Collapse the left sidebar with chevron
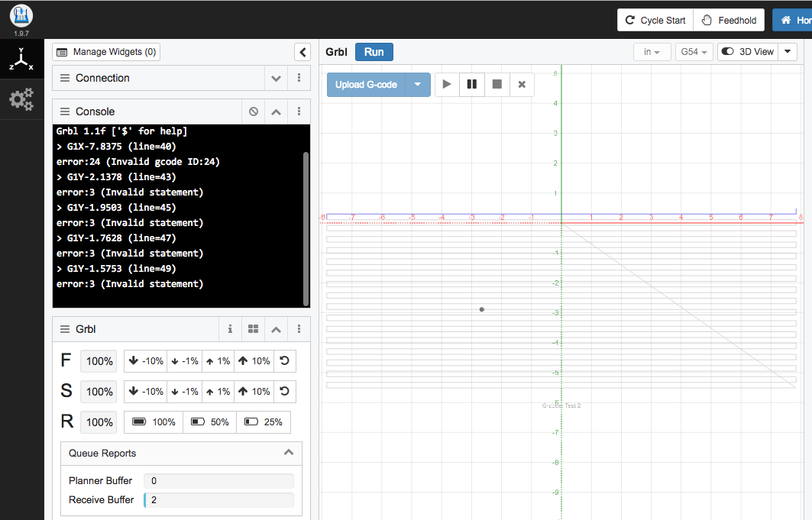The image size is (812, 520). 302,52
